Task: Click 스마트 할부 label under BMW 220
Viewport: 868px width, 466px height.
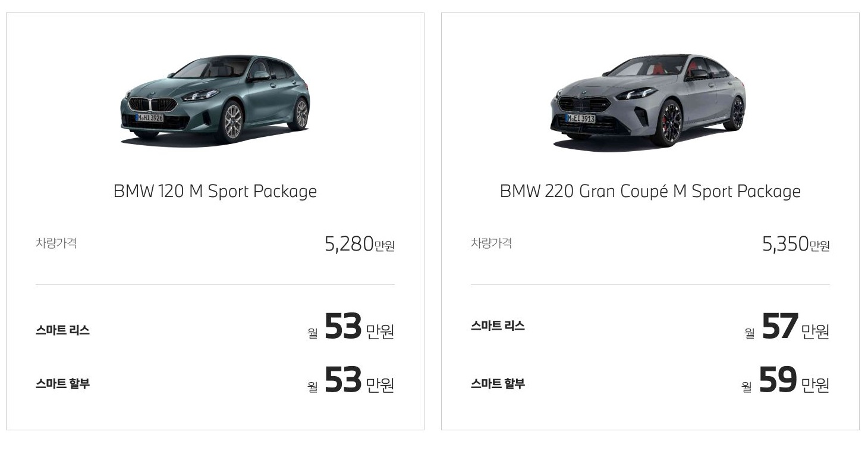Action: [x=498, y=384]
